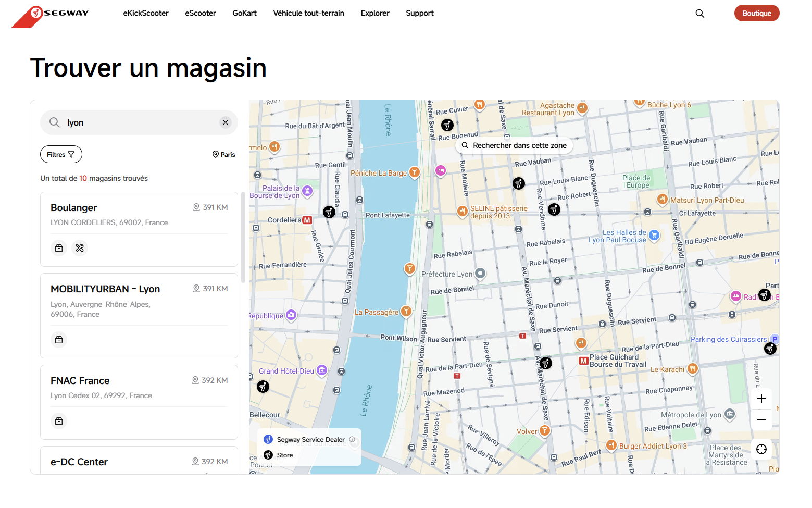The width and height of the screenshot is (812, 508).
Task: Open Véhicule tout-terrain menu
Action: (309, 13)
